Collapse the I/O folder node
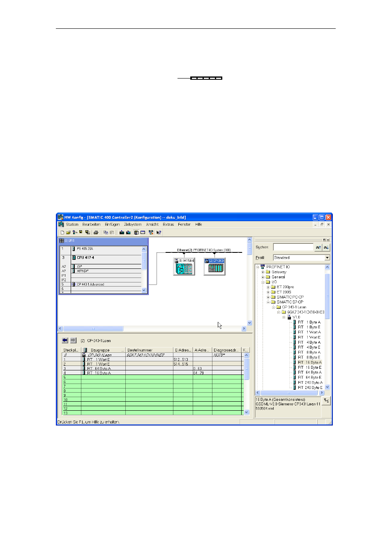 [263, 282]
